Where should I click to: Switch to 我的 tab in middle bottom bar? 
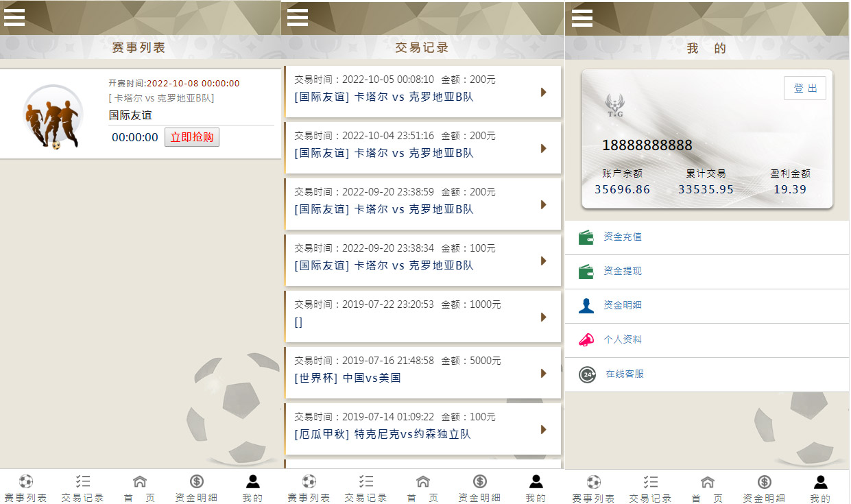tap(536, 488)
